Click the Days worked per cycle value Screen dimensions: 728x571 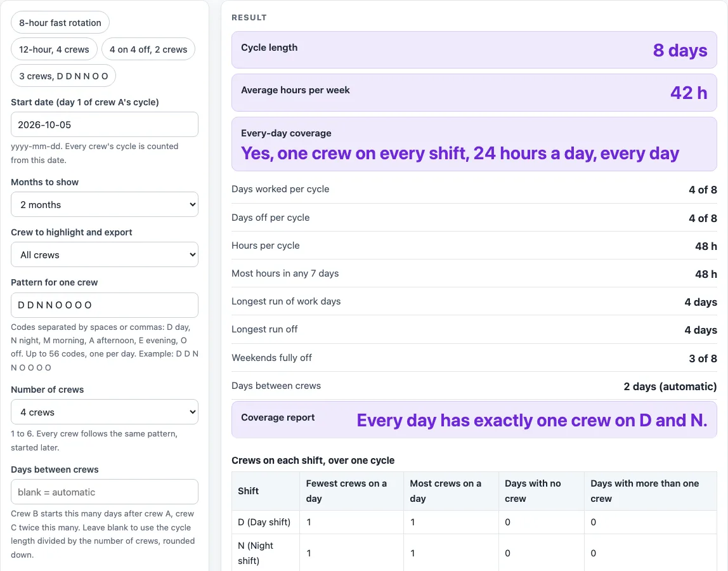pos(703,190)
